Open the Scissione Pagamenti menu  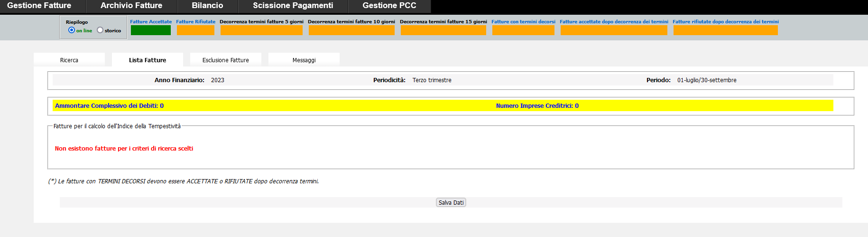293,6
